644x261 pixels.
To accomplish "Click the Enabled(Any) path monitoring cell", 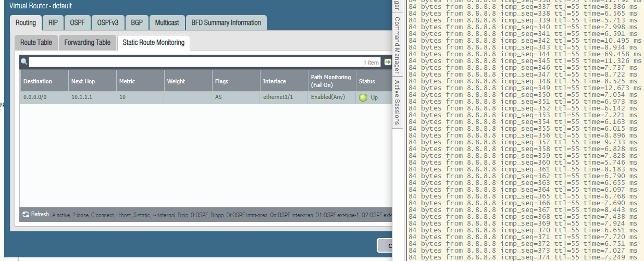I will 331,97.
